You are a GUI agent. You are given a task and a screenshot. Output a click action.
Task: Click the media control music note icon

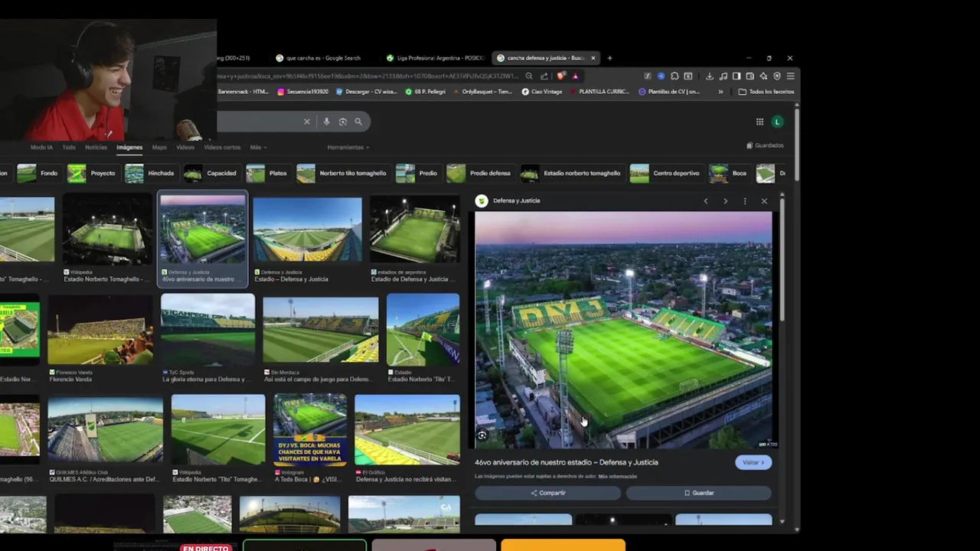724,76
